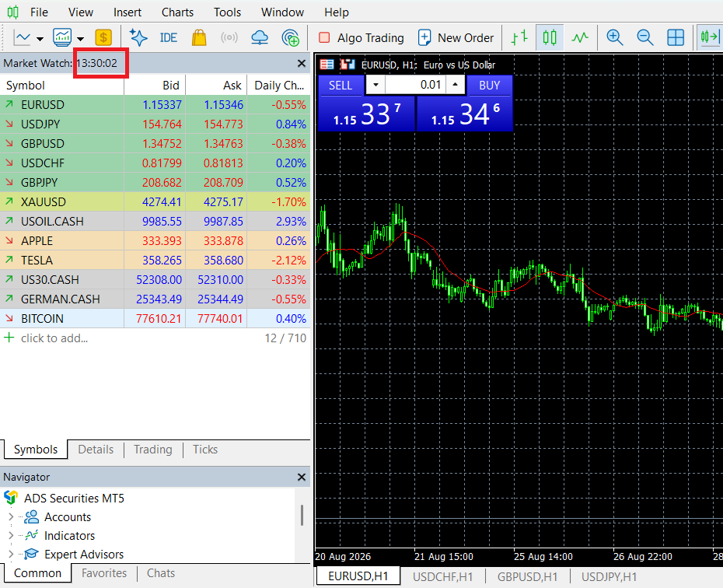Open the USDCHF,H1 chart tab
This screenshot has width=723, height=588.
click(442, 577)
